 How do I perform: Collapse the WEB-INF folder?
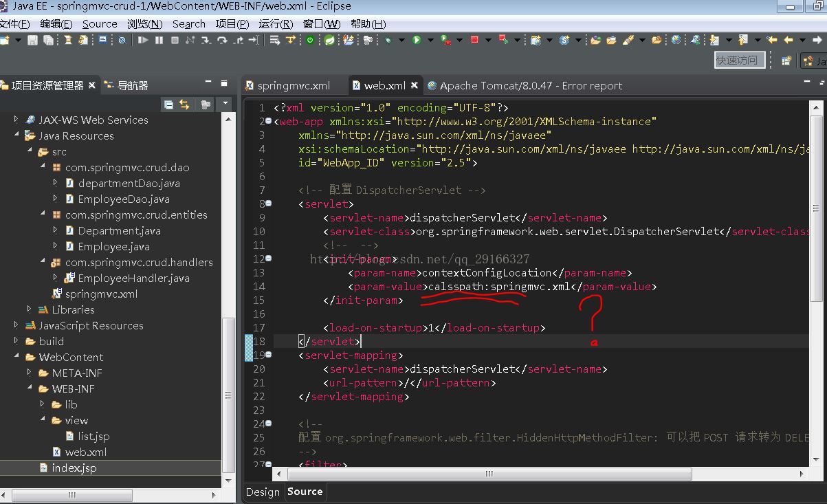(x=30, y=388)
